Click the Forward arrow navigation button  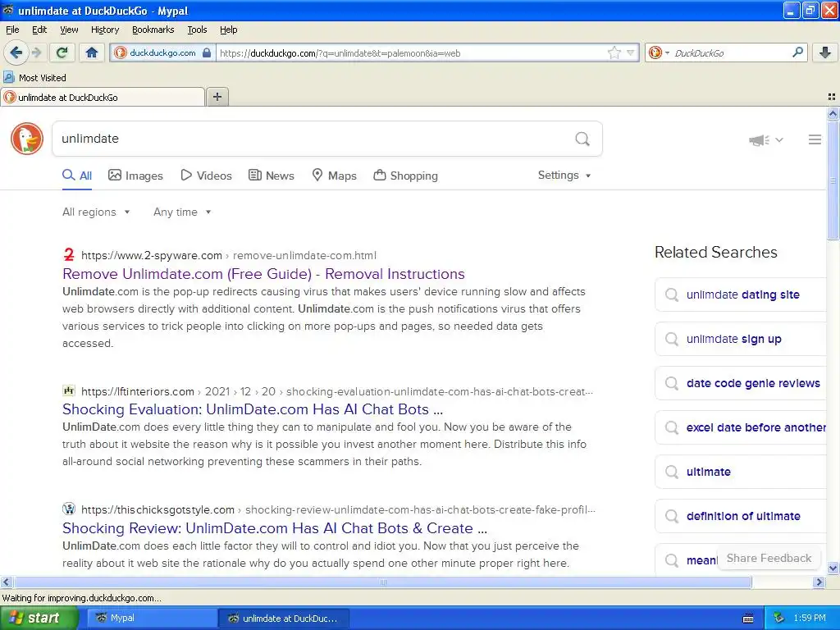coord(36,52)
